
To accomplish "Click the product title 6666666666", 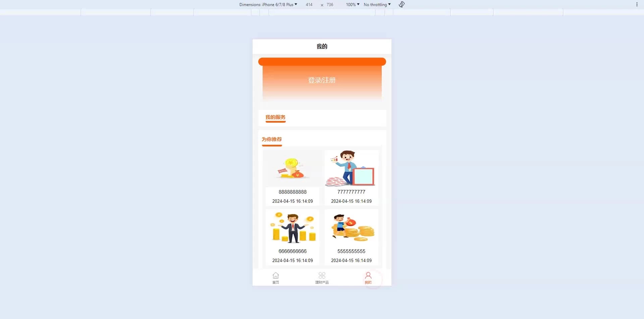I will tap(292, 251).
